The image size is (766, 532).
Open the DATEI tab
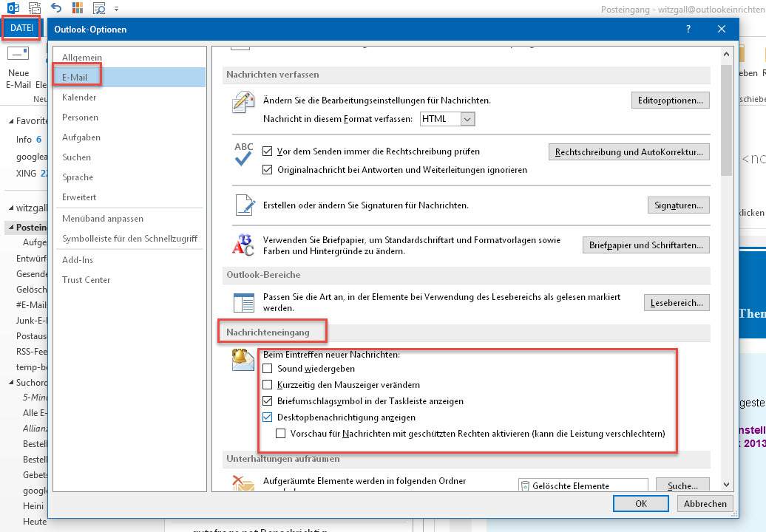click(x=21, y=28)
